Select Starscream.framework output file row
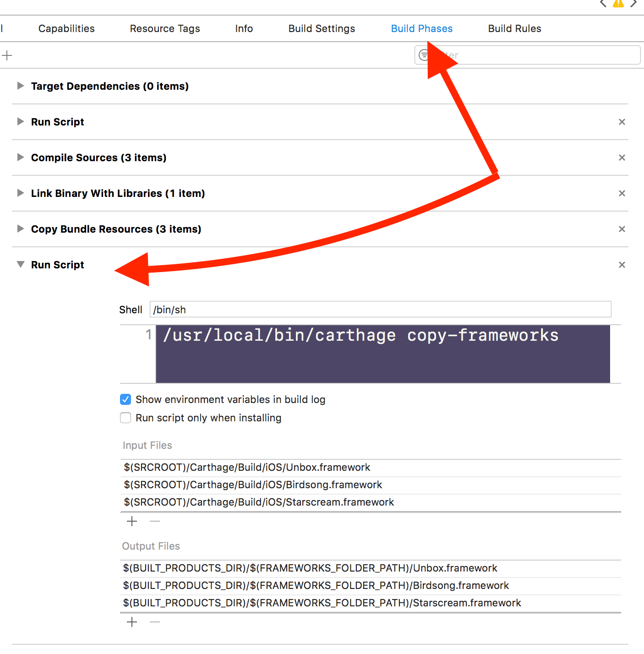The image size is (644, 654). click(x=371, y=603)
